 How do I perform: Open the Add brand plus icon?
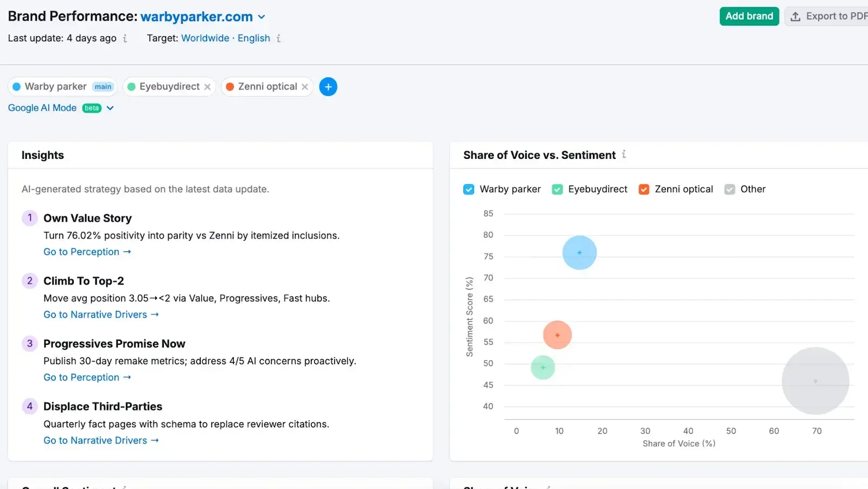pos(328,87)
